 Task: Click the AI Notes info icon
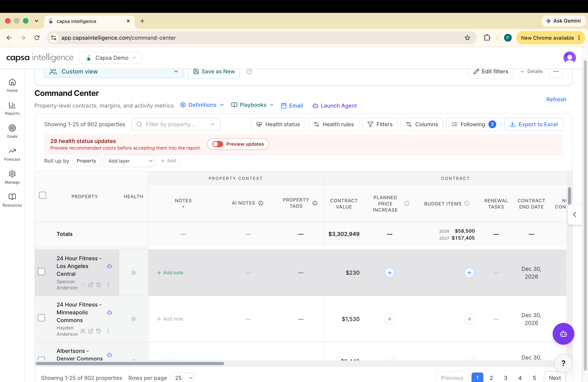261,203
